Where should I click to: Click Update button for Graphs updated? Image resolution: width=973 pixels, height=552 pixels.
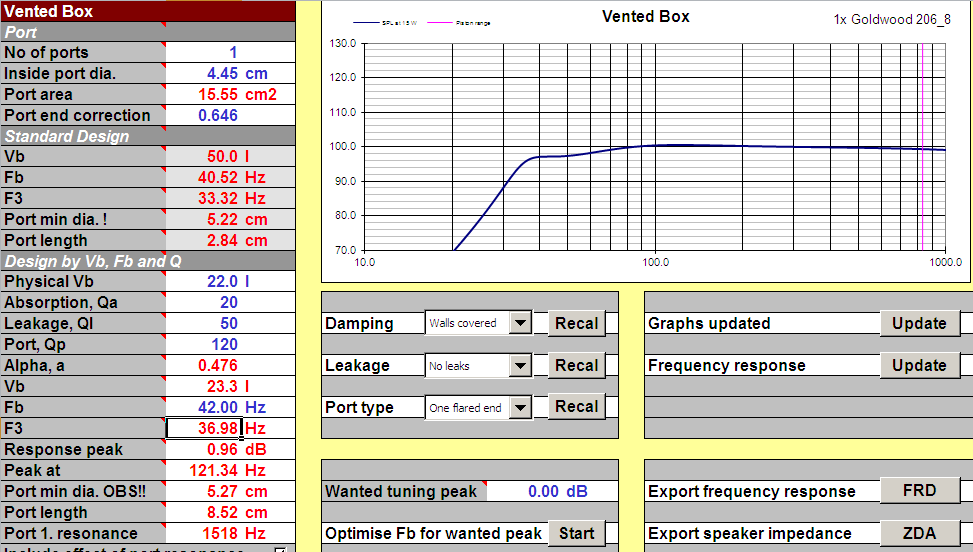click(919, 323)
